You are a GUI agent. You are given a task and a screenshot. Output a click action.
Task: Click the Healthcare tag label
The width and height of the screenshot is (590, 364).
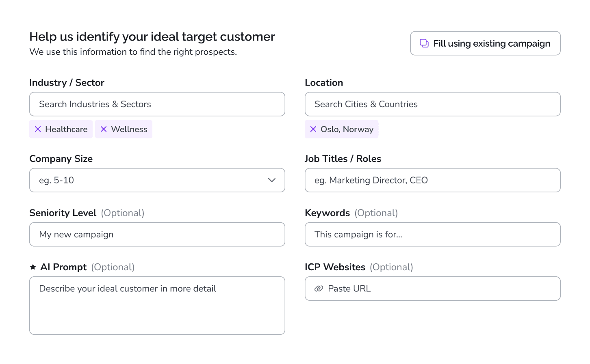pos(66,129)
